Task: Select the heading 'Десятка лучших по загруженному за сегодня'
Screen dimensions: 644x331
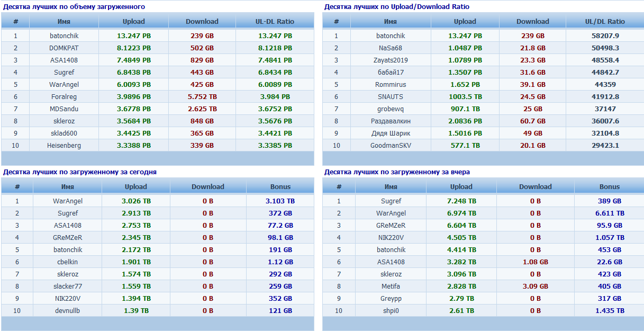Action: pyautogui.click(x=80, y=172)
